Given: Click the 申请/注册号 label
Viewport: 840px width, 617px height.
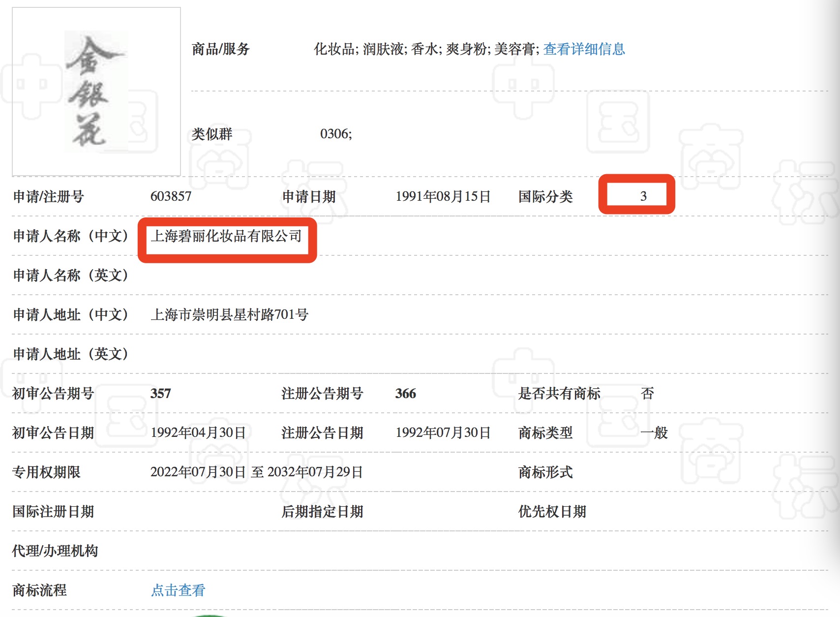Looking at the screenshot, I should [x=48, y=196].
